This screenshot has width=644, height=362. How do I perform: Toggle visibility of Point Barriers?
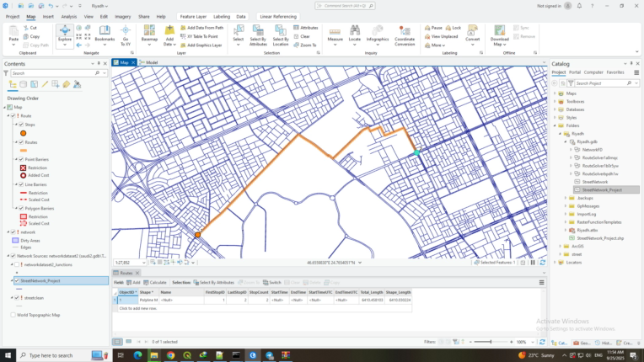[x=21, y=159]
